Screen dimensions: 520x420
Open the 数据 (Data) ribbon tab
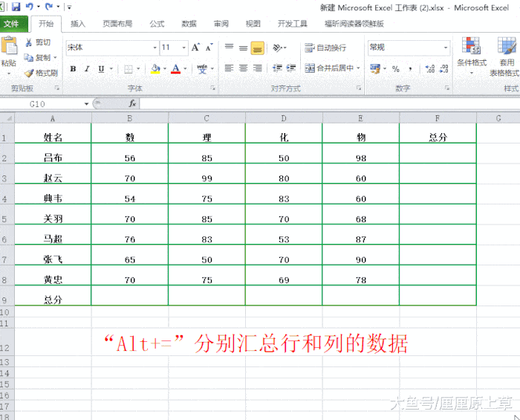pos(189,24)
